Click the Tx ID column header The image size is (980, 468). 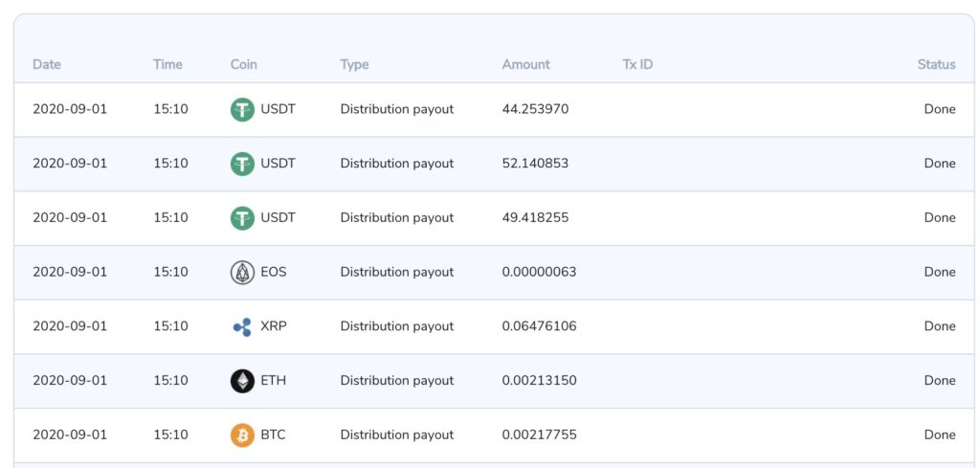click(637, 64)
